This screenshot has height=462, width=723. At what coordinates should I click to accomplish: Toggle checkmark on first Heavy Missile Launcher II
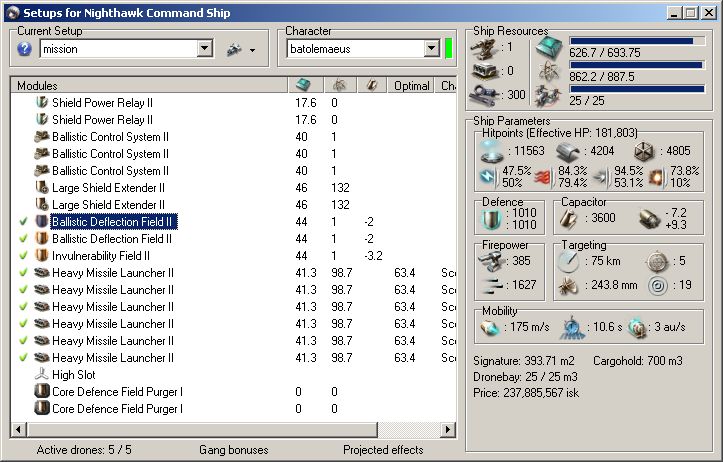click(24, 273)
